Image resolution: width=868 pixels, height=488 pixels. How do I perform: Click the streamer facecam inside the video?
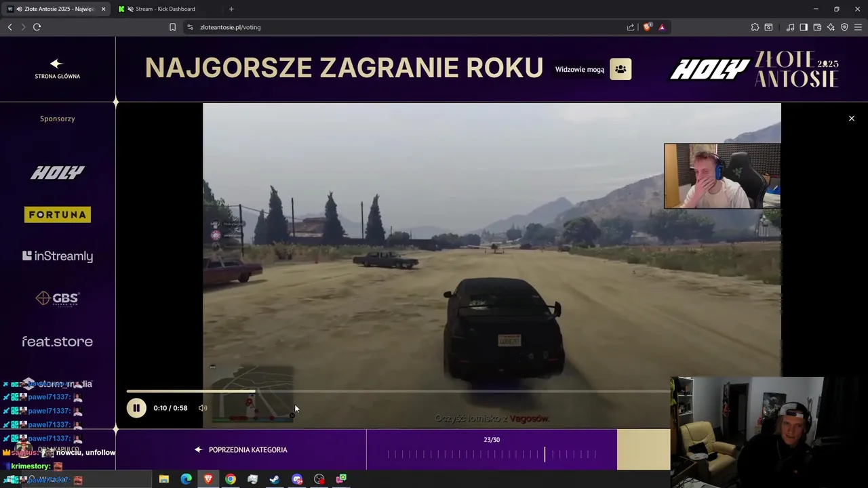pyautogui.click(x=722, y=176)
